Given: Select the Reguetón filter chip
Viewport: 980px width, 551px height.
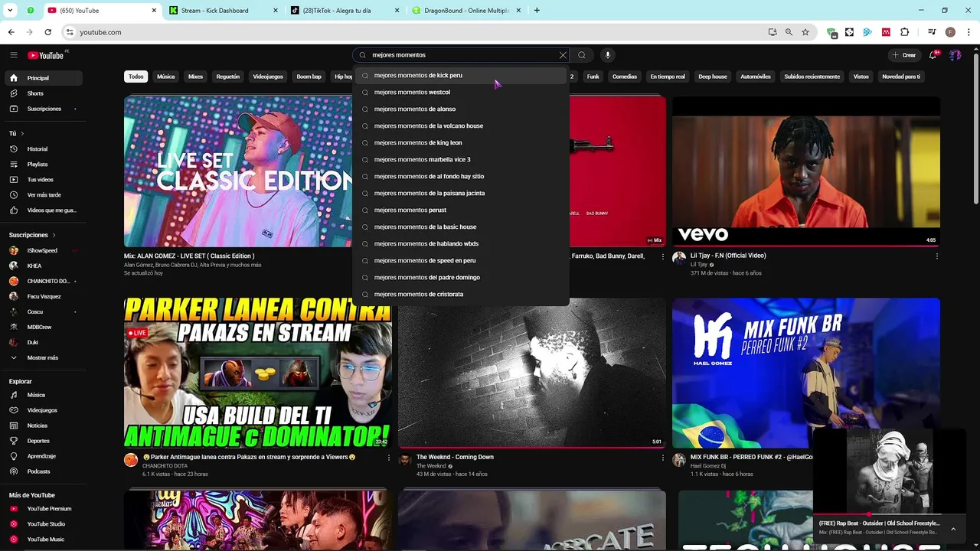Looking at the screenshot, I should click(x=228, y=77).
